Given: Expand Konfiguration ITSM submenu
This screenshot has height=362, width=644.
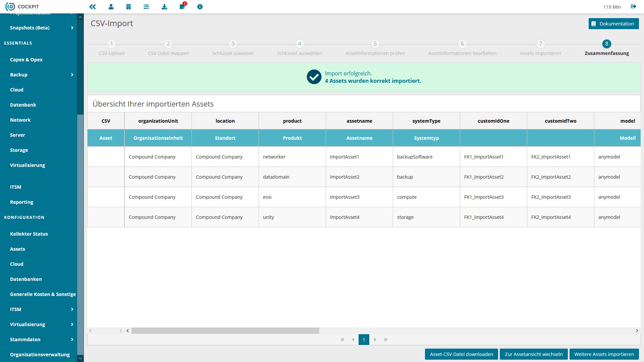Looking at the screenshot, I should (x=72, y=309).
